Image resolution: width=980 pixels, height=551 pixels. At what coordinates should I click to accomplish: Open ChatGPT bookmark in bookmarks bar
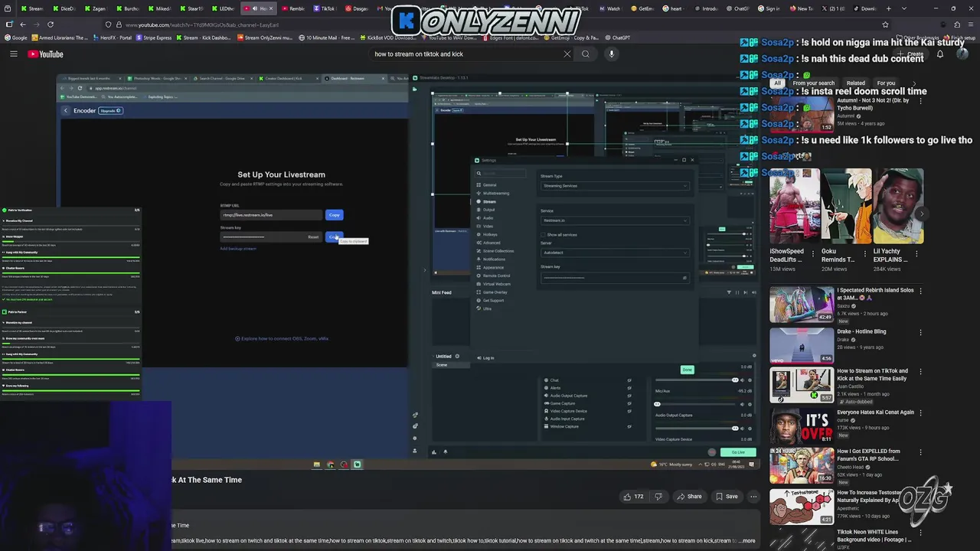(x=617, y=37)
